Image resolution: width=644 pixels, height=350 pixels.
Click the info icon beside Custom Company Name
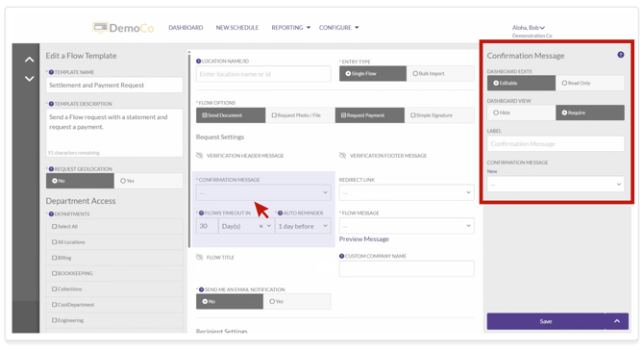342,256
